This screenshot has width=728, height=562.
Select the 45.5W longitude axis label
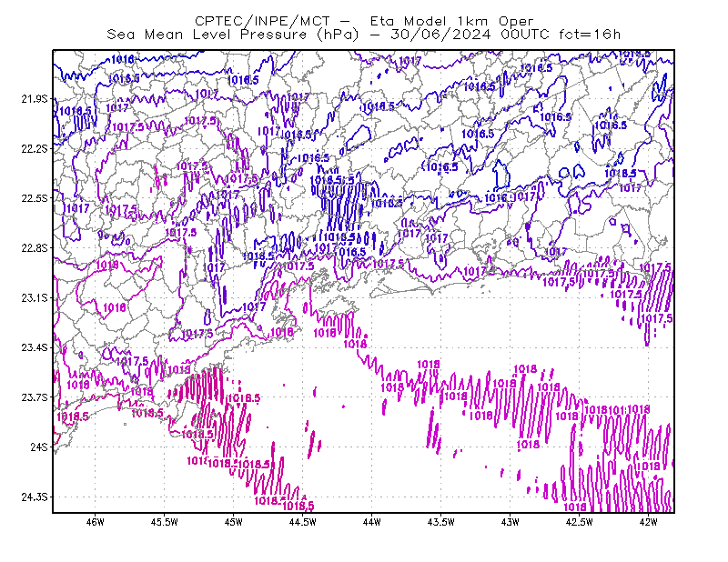[x=165, y=522]
